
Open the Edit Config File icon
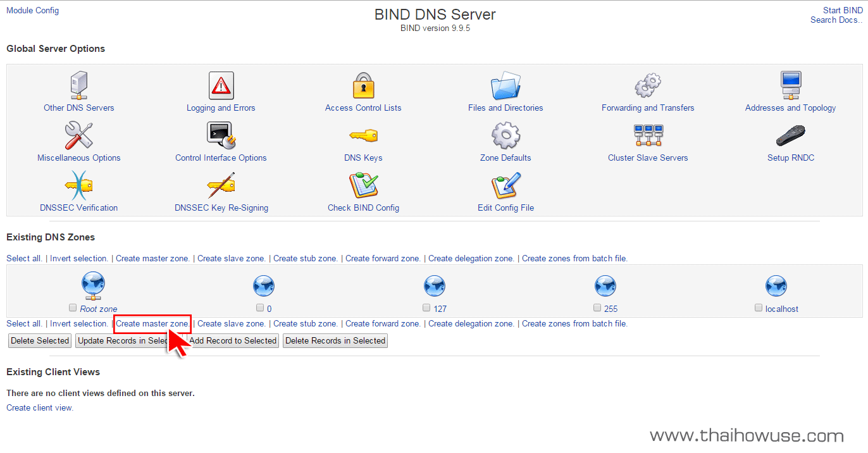click(x=505, y=185)
